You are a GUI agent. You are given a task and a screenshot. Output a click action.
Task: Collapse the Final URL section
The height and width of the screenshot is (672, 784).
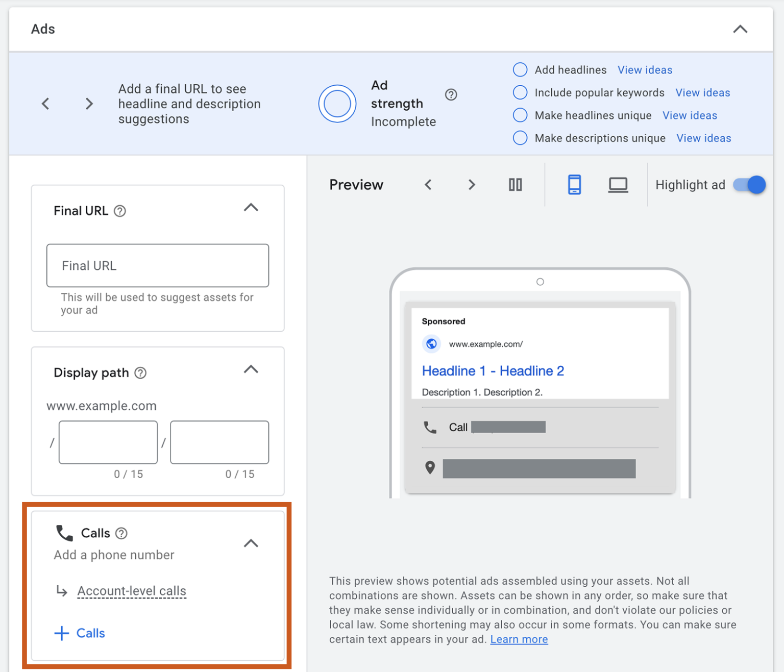(251, 208)
